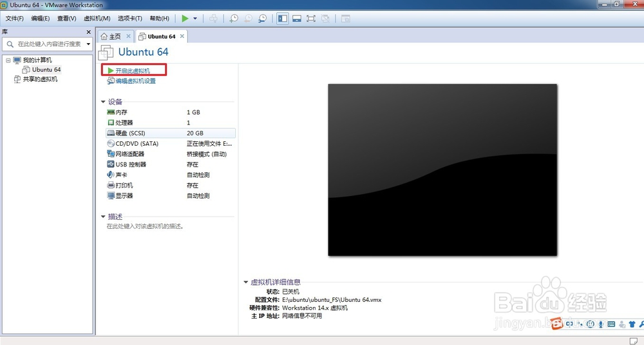
Task: Select 共享的虚拟机 in the library tree
Action: pyautogui.click(x=40, y=79)
